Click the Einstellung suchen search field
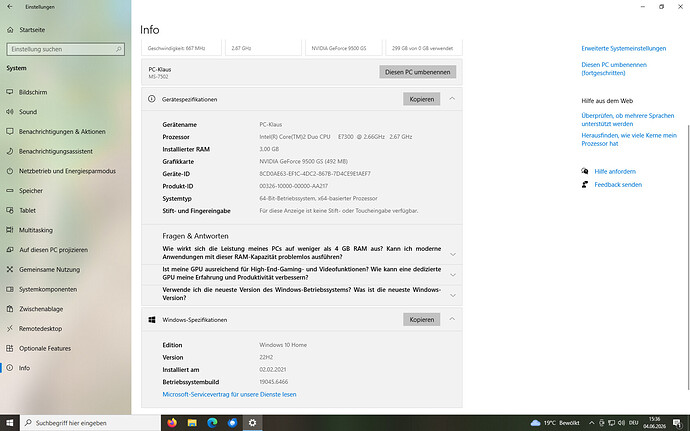 point(66,49)
